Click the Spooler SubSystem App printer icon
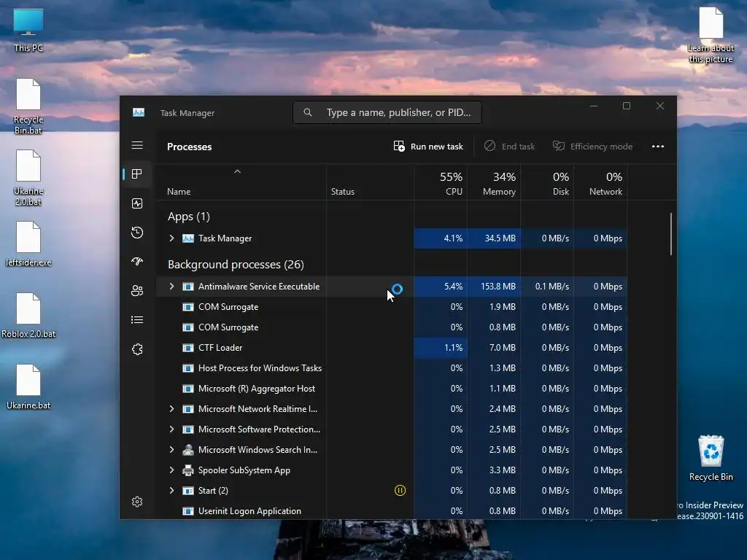This screenshot has width=747, height=560. pos(188,470)
